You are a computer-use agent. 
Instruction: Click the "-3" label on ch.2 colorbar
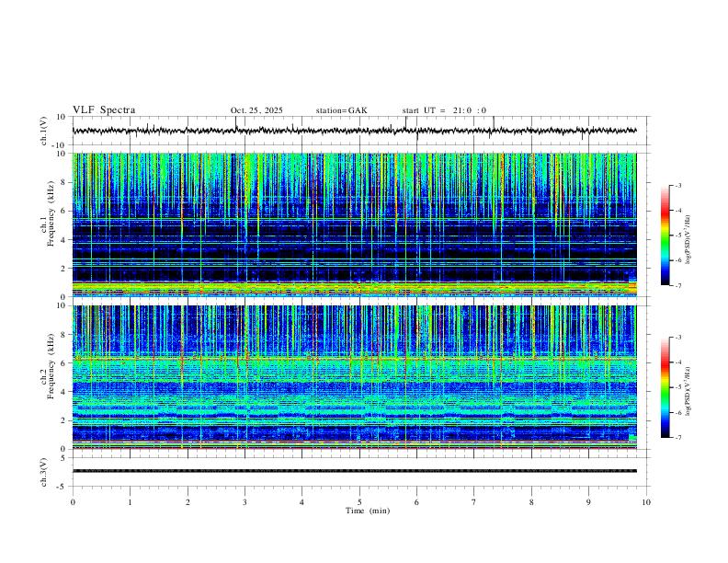(x=678, y=338)
